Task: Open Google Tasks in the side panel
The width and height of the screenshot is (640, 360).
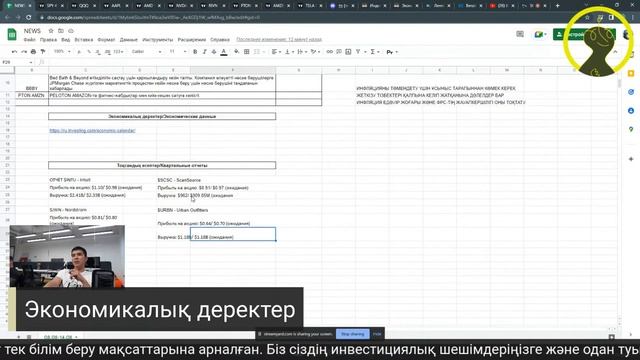Action: click(631, 92)
